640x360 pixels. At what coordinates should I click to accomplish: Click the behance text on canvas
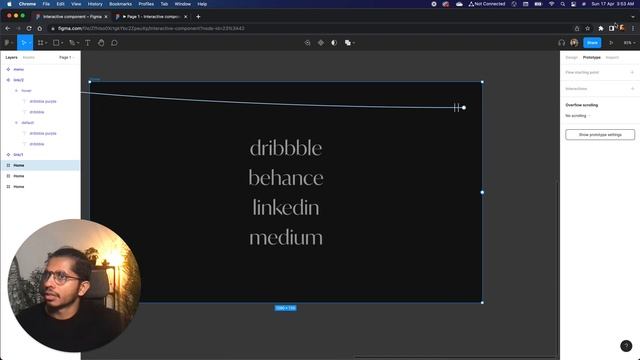coord(286,178)
